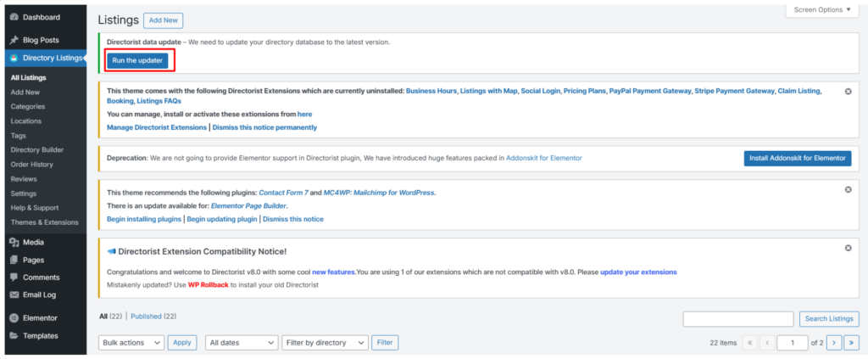Click the Comments bubble icon
The width and height of the screenshot is (868, 359).
pyautogui.click(x=14, y=278)
